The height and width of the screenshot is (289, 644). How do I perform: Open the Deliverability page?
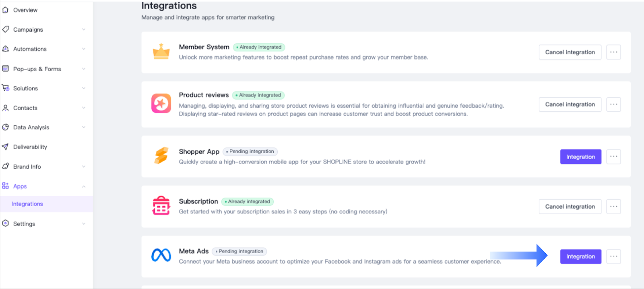point(30,147)
